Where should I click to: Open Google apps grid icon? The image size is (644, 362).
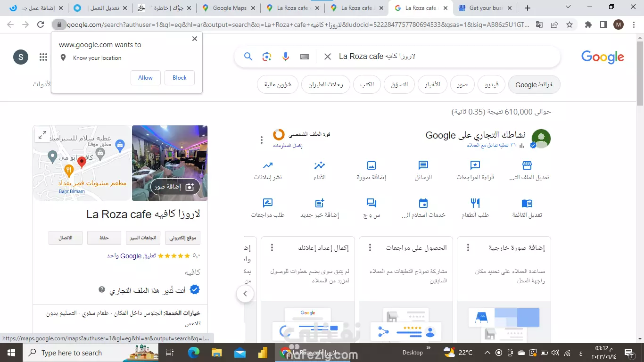click(43, 57)
